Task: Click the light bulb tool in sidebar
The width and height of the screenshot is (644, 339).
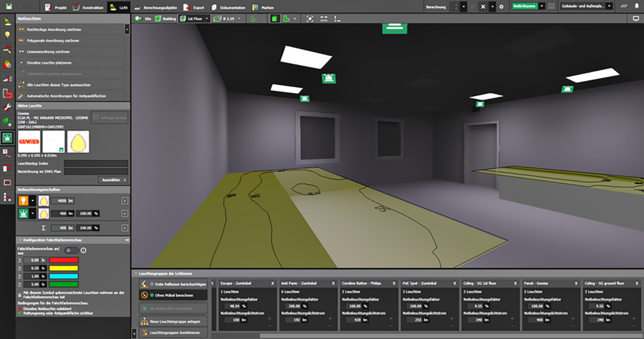Action: 7,35
